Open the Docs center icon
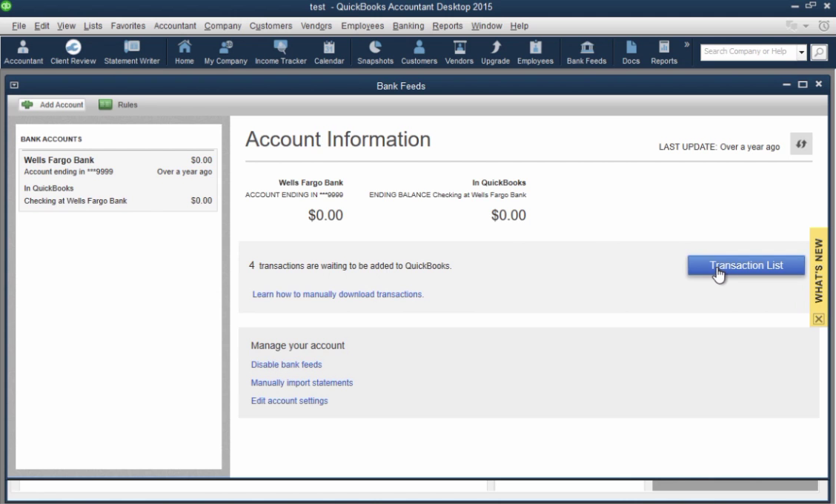Viewport: 836px width, 504px height. point(631,53)
